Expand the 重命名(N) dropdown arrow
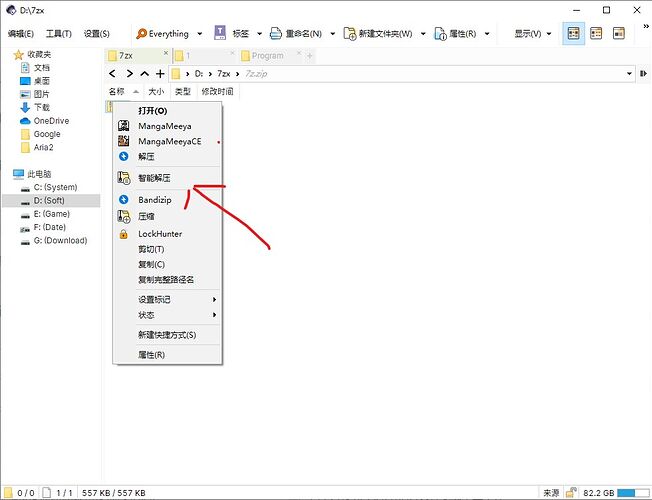 (x=333, y=34)
